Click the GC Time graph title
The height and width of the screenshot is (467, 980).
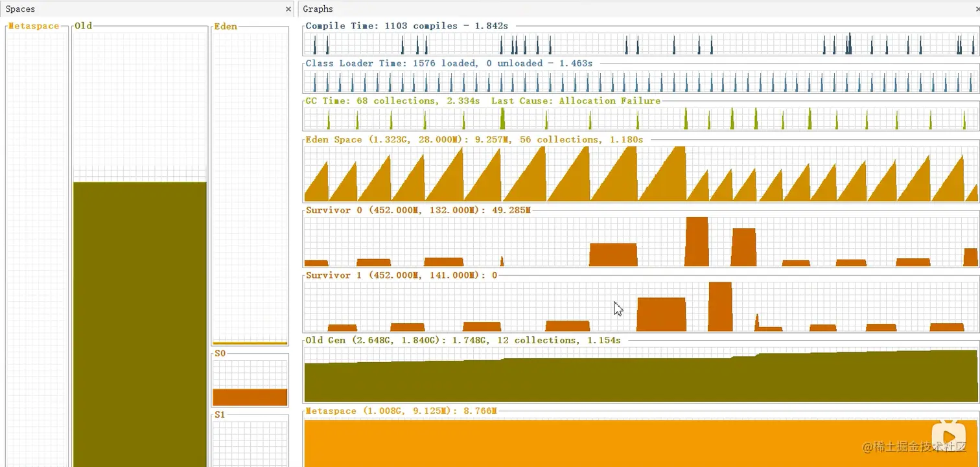(x=483, y=101)
